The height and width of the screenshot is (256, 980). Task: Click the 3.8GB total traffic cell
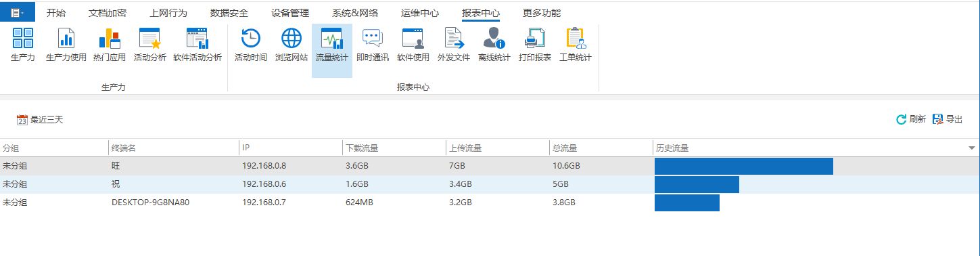pyautogui.click(x=563, y=202)
